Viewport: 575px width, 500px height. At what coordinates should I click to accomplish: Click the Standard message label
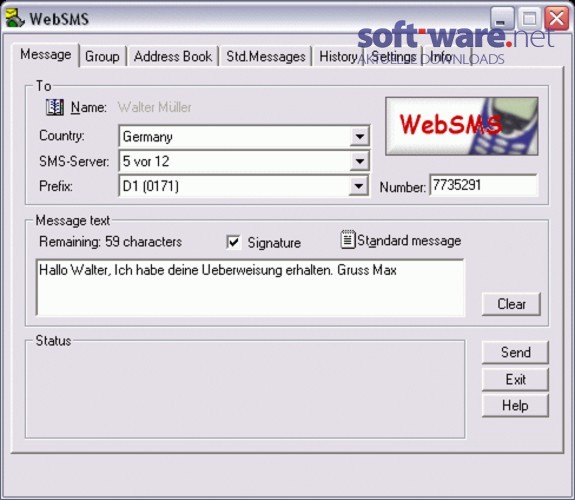click(409, 241)
